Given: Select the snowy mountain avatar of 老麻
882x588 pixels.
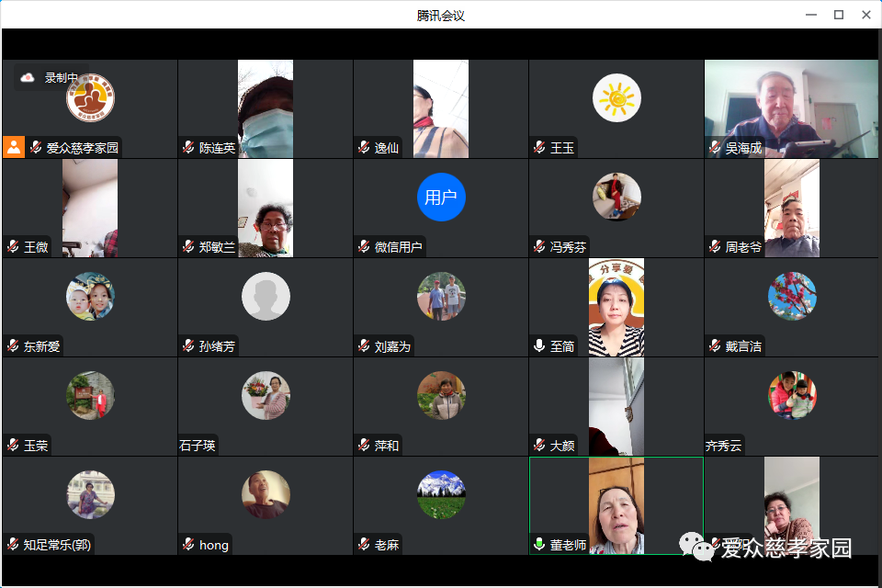Looking at the screenshot, I should coord(441,494).
